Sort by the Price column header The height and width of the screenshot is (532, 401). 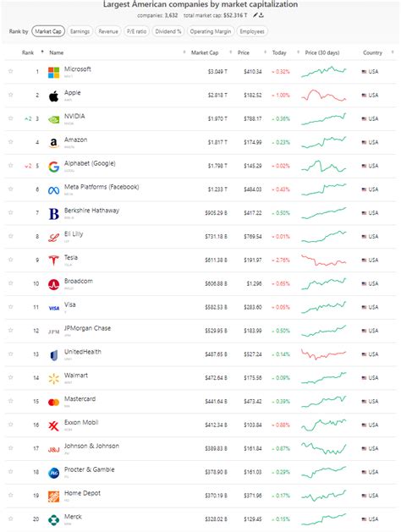pos(244,52)
